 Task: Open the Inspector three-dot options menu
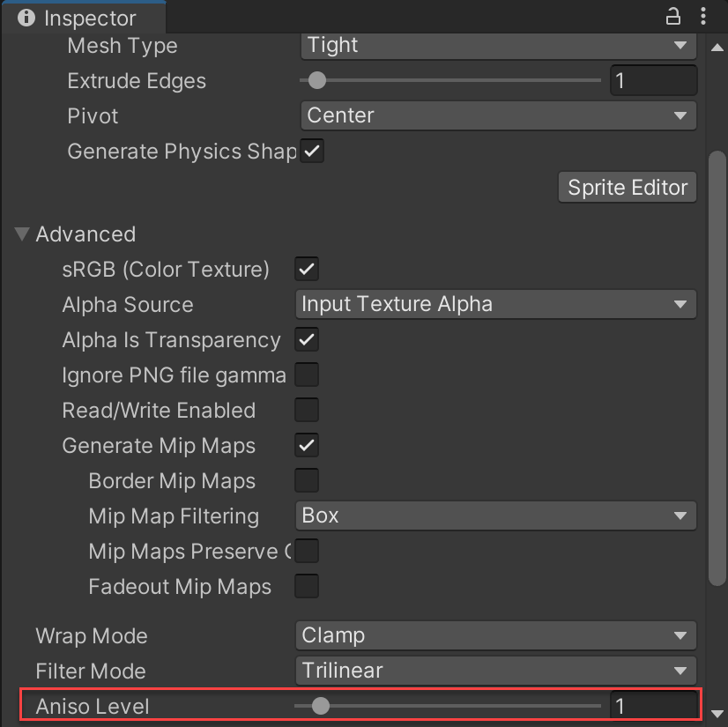(x=703, y=16)
